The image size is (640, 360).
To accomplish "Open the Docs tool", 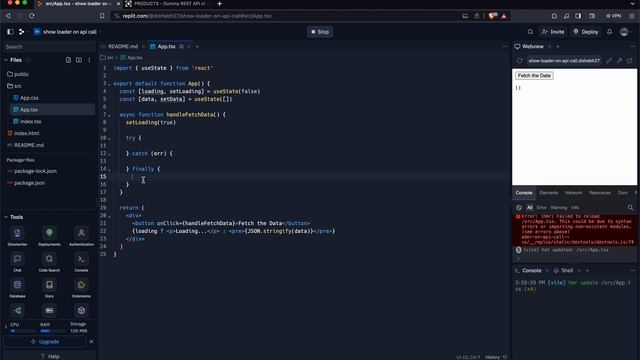I will 49,288.
